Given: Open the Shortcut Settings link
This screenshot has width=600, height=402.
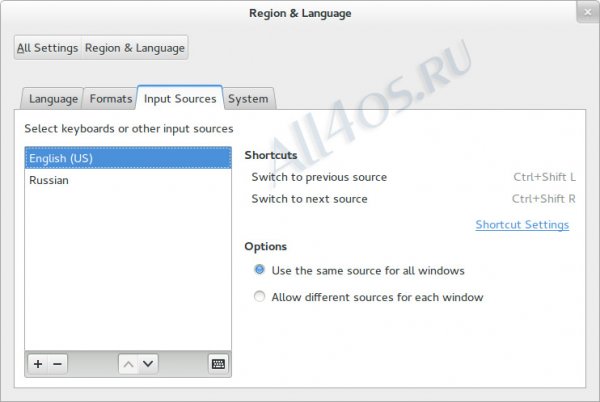Looking at the screenshot, I should point(522,225).
